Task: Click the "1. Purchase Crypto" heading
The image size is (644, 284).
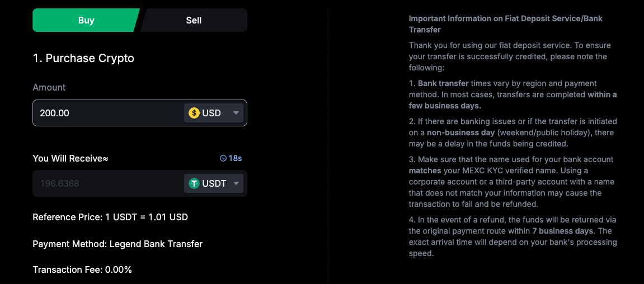Action: point(83,58)
